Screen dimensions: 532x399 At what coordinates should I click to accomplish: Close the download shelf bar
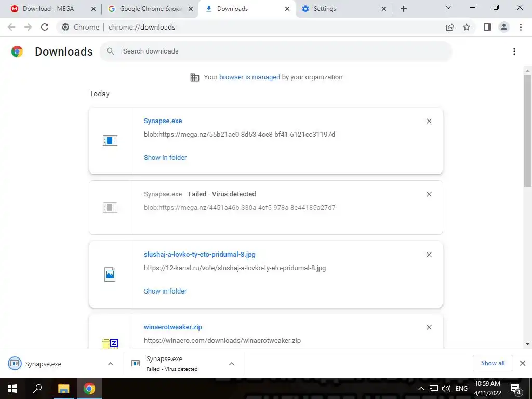[x=523, y=363]
